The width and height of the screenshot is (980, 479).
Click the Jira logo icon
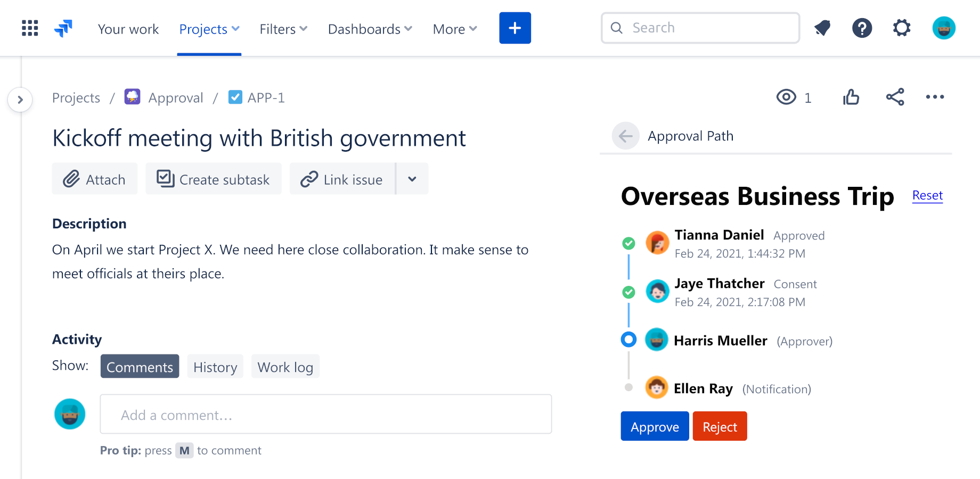63,28
